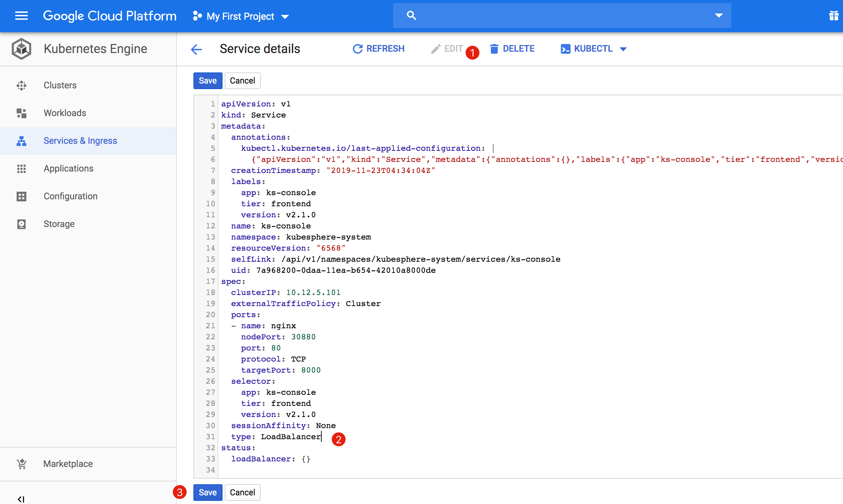Screen dimensions: 843x504
Task: Click the Delete trash icon
Action: point(494,49)
